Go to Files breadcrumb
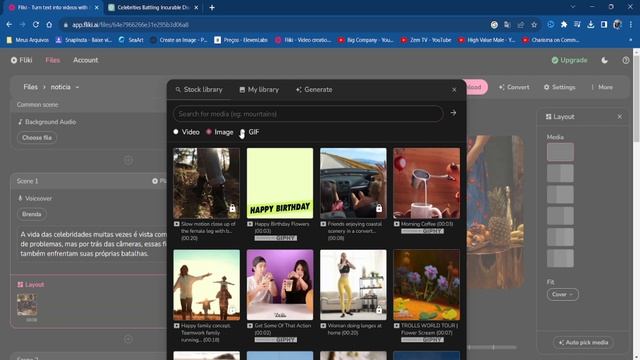 click(30, 87)
